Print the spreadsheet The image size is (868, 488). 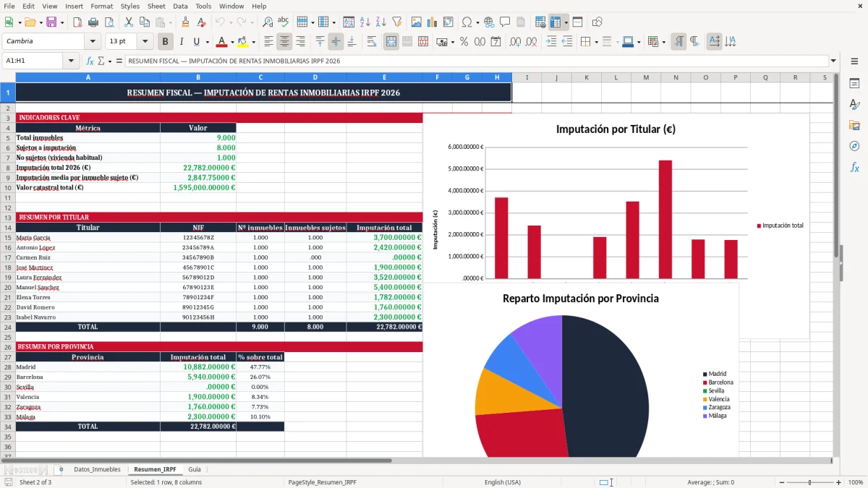(93, 22)
